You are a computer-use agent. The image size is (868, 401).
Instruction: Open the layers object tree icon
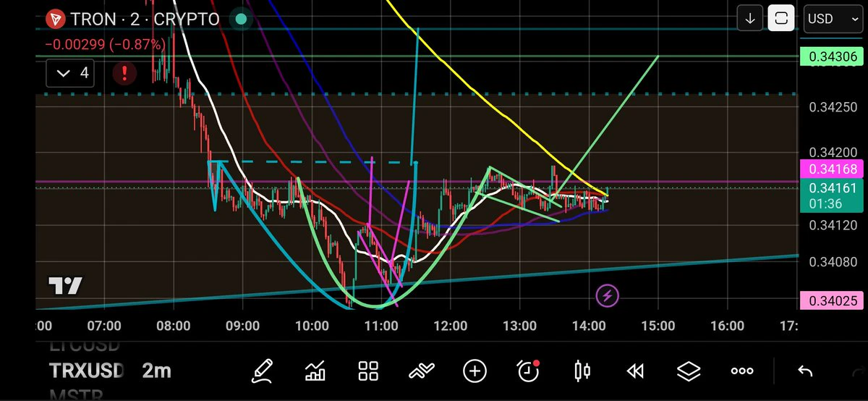[689, 371]
